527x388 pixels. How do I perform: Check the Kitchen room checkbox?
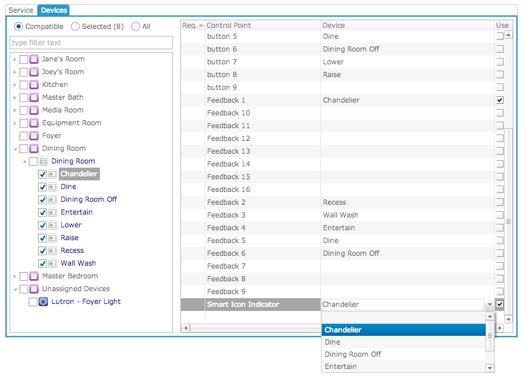pos(24,85)
